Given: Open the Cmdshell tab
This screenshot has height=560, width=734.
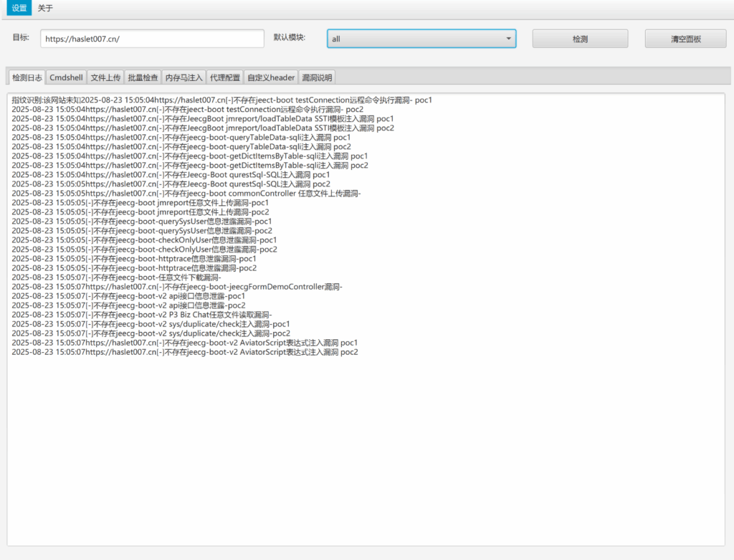Looking at the screenshot, I should pyautogui.click(x=67, y=77).
